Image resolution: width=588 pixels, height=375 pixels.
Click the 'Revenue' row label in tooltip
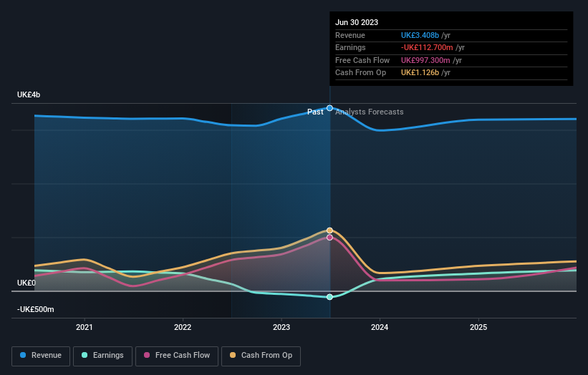[x=350, y=35]
